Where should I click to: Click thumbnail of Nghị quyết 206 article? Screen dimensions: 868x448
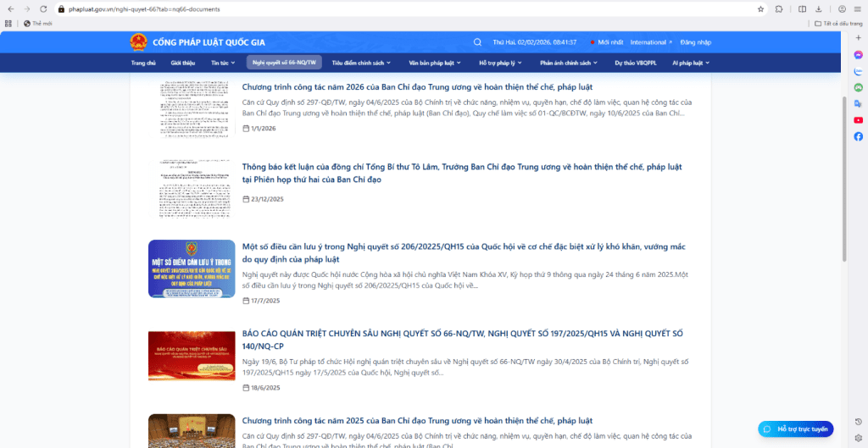(192, 268)
